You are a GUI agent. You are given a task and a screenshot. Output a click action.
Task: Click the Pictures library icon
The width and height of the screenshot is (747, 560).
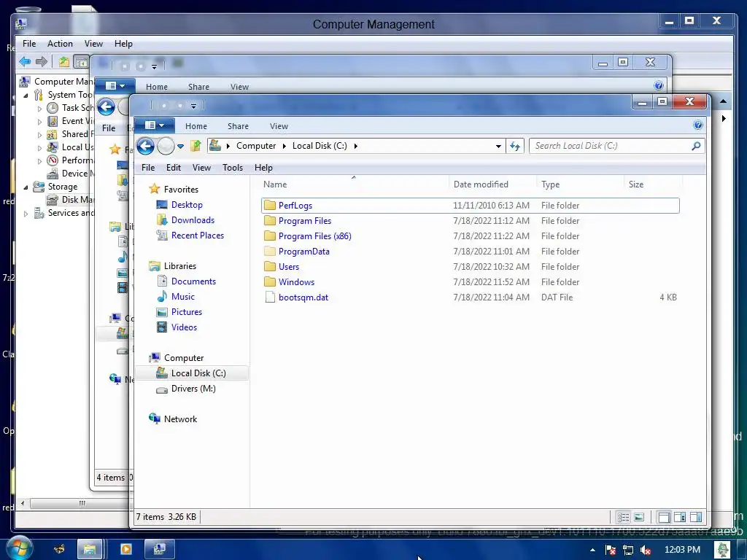coord(162,312)
